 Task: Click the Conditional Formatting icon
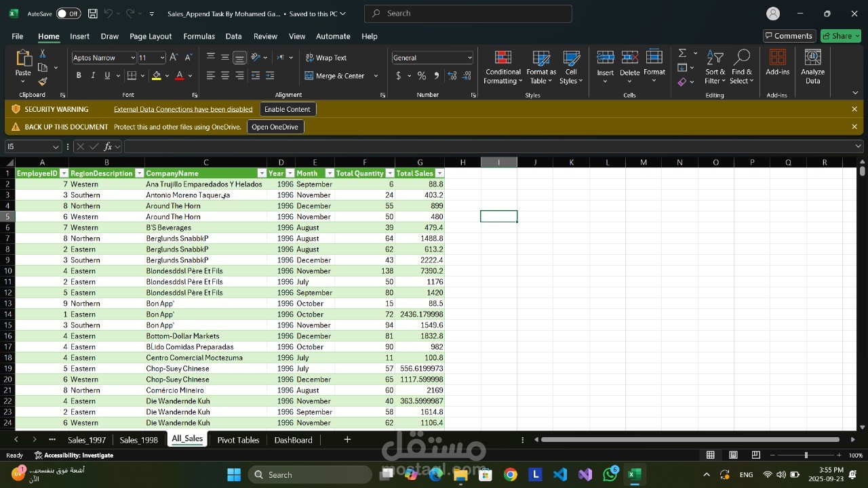(502, 59)
